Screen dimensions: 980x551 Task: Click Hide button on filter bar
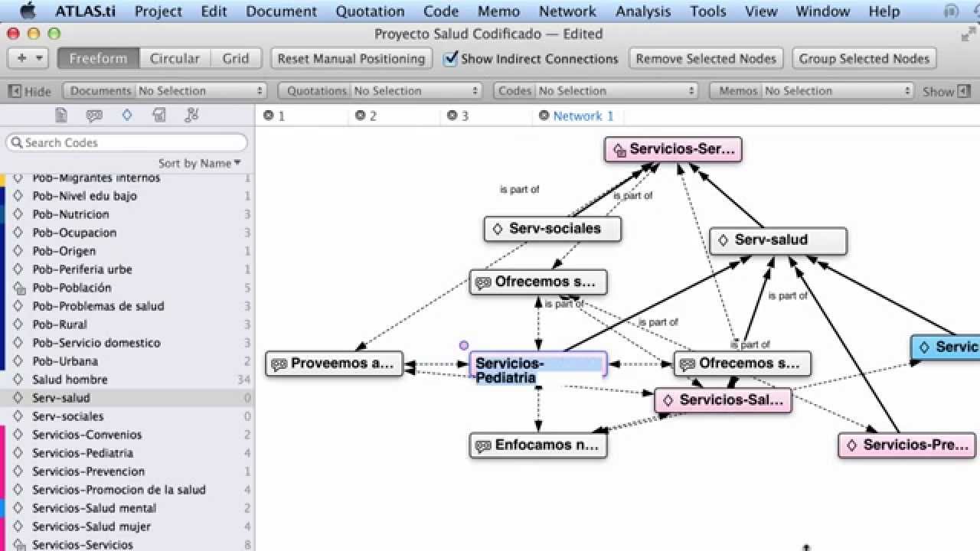click(29, 91)
